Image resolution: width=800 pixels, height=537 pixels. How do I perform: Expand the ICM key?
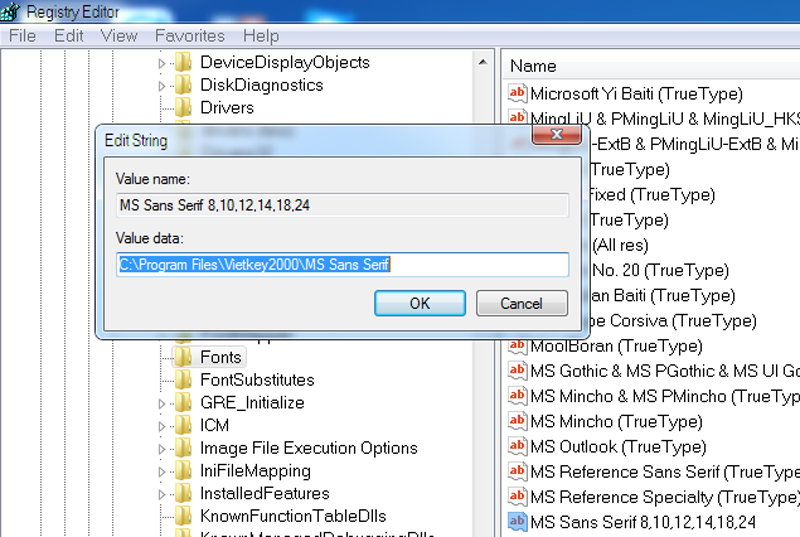162,426
